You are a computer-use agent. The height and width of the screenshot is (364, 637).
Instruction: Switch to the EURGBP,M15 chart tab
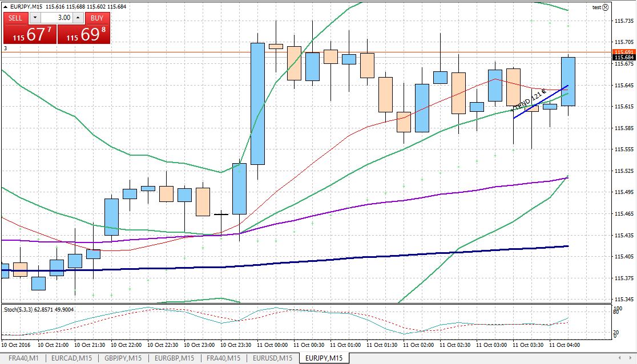(x=174, y=358)
